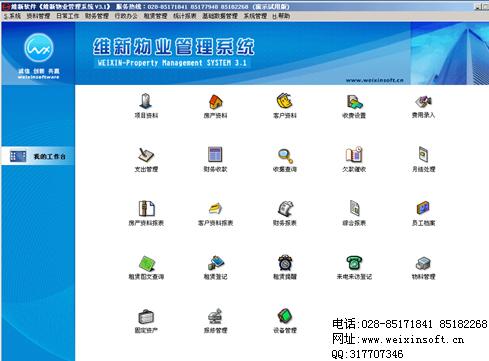This screenshot has width=489, height=361.
Task: Open 项目资料 building icon
Action: 146,101
